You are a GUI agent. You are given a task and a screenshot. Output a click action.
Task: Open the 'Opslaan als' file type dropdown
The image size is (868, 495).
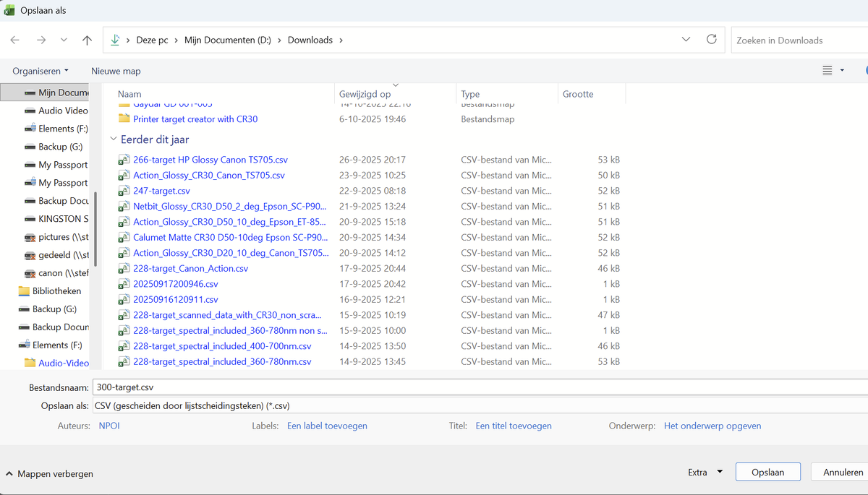pos(477,406)
